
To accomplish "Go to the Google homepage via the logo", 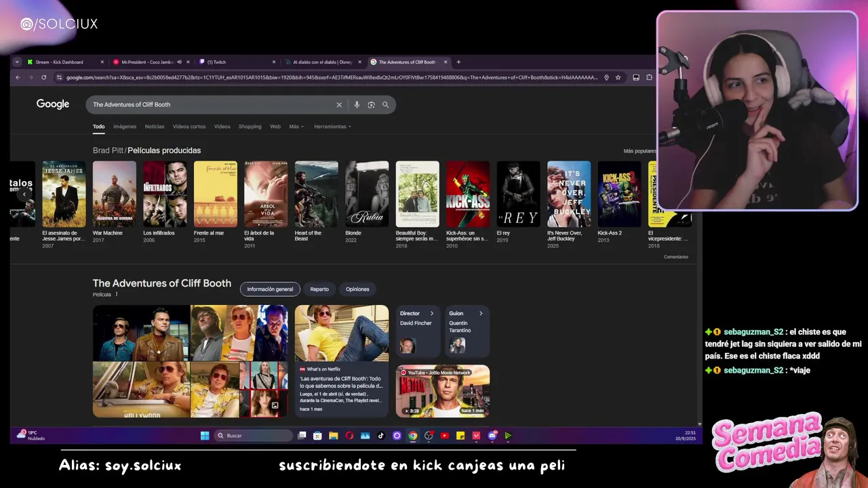I will [53, 104].
